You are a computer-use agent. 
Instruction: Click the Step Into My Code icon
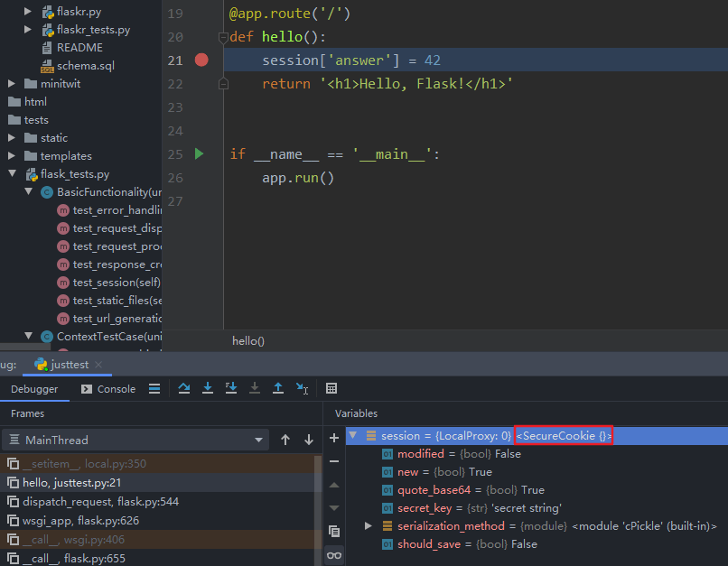[x=230, y=388]
